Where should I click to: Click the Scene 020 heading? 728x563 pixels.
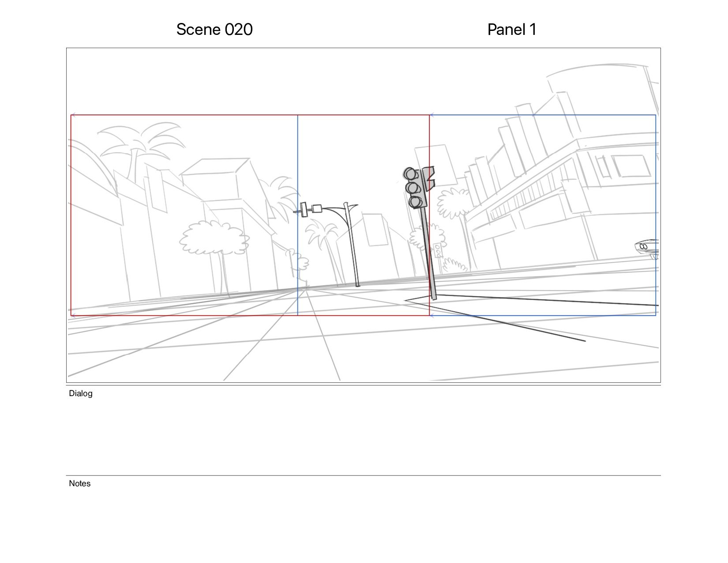click(x=214, y=30)
